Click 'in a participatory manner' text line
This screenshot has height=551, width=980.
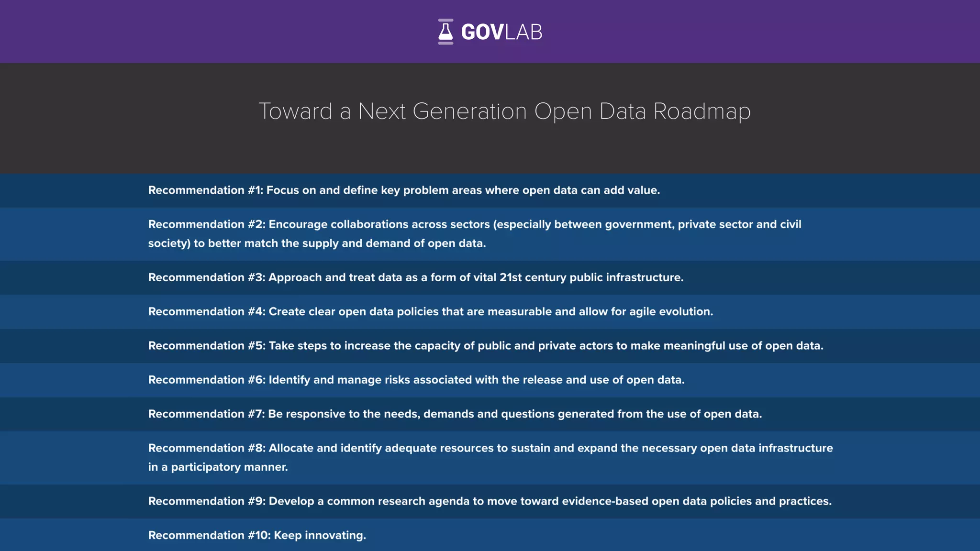tap(218, 467)
